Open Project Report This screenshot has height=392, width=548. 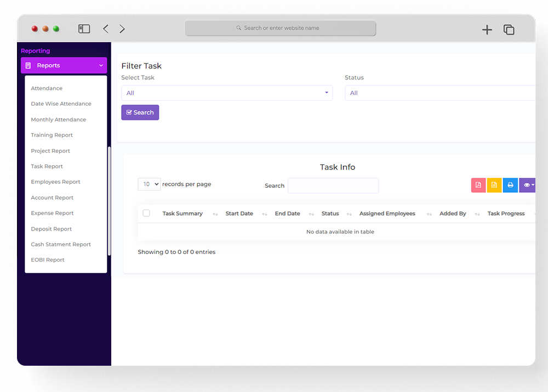pos(50,151)
